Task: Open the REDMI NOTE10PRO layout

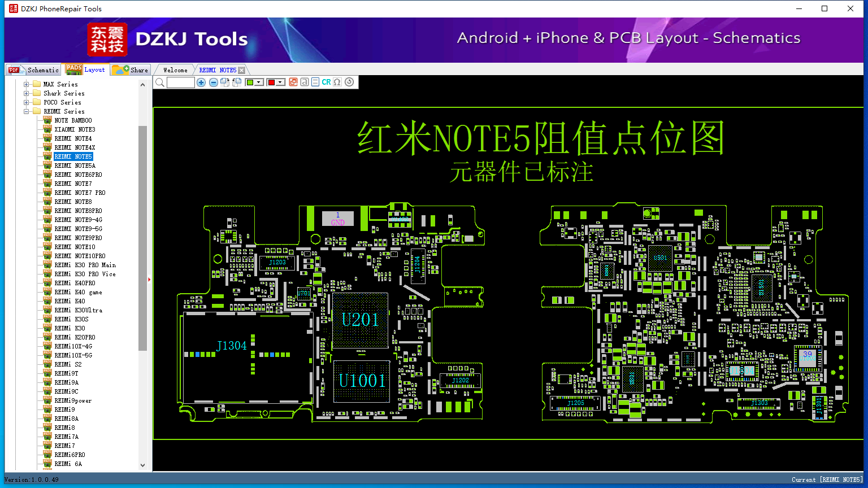Action: click(x=80, y=256)
